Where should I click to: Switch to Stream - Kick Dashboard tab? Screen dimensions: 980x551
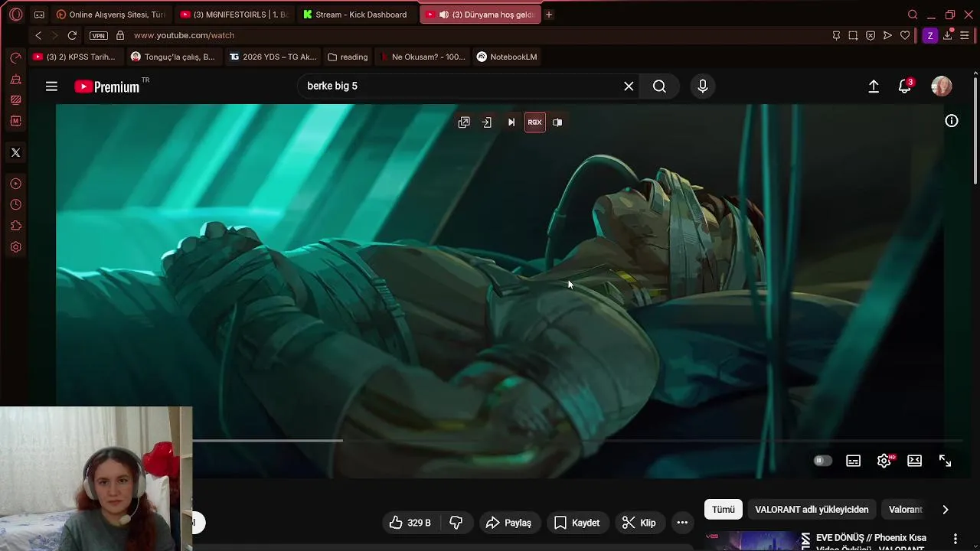tap(356, 15)
